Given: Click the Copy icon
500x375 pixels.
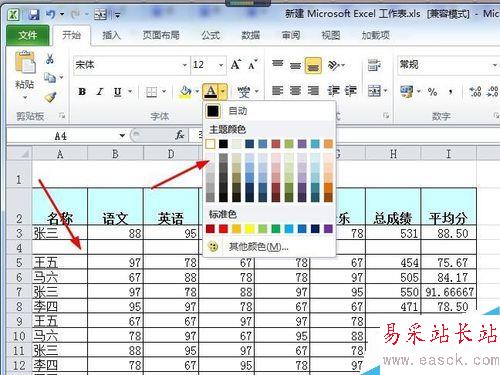Looking at the screenshot, I should 50,78.
